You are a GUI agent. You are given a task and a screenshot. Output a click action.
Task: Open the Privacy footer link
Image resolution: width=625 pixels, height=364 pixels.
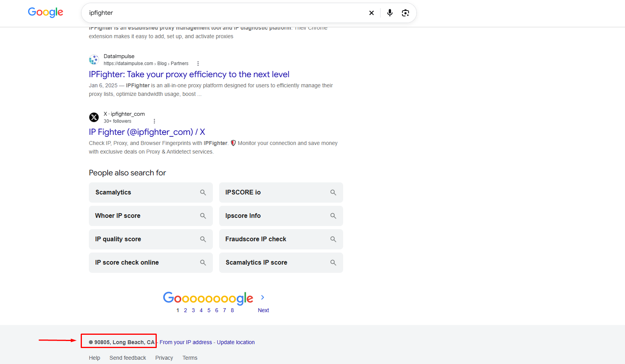[x=164, y=358]
